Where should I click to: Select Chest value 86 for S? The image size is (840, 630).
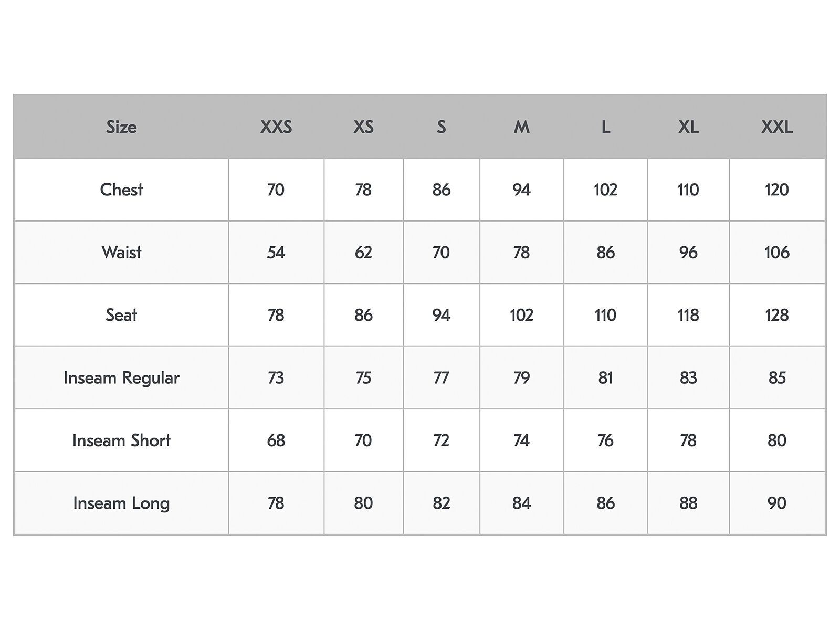(441, 190)
